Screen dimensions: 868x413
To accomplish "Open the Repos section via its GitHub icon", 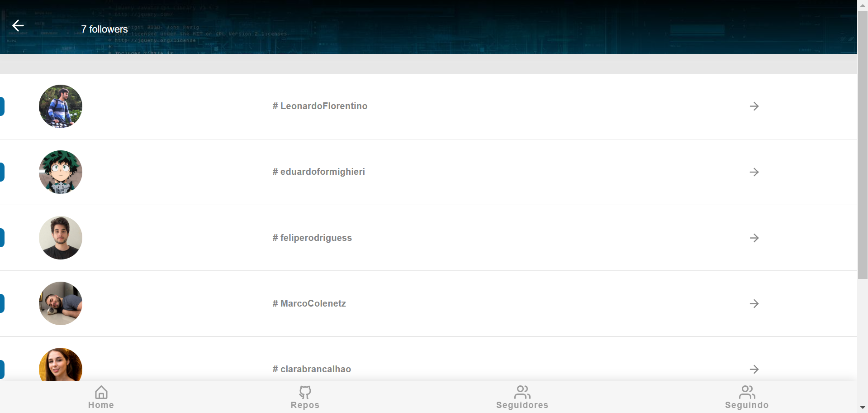I will point(305,397).
